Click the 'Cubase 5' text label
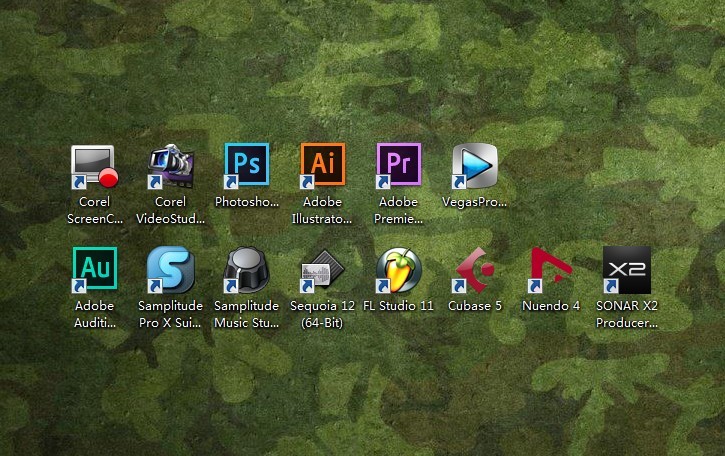This screenshot has width=725, height=456. click(x=475, y=306)
